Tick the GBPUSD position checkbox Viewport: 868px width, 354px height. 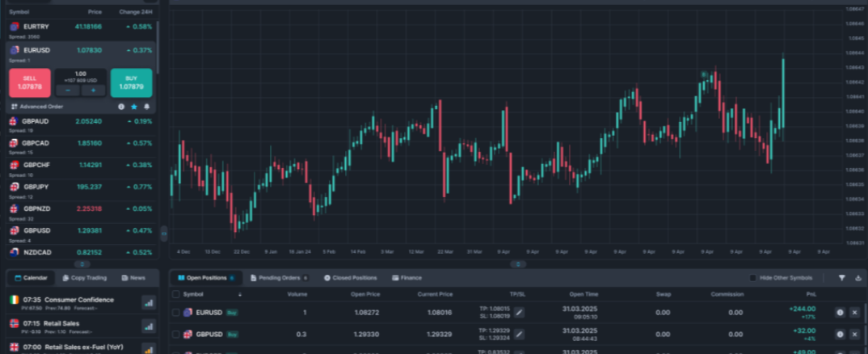(175, 335)
